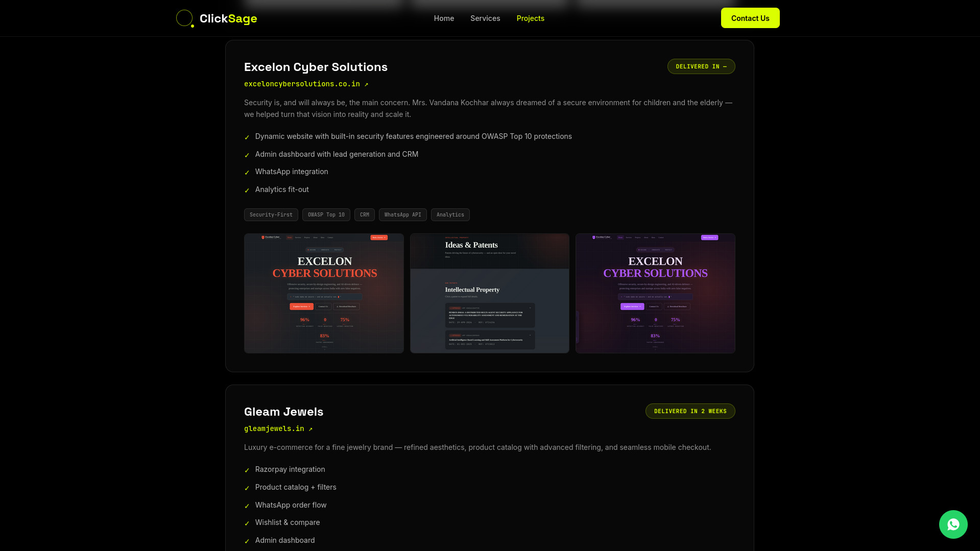Open the red Excelon Cyber Solutions screenshot
The height and width of the screenshot is (551, 980).
point(324,293)
